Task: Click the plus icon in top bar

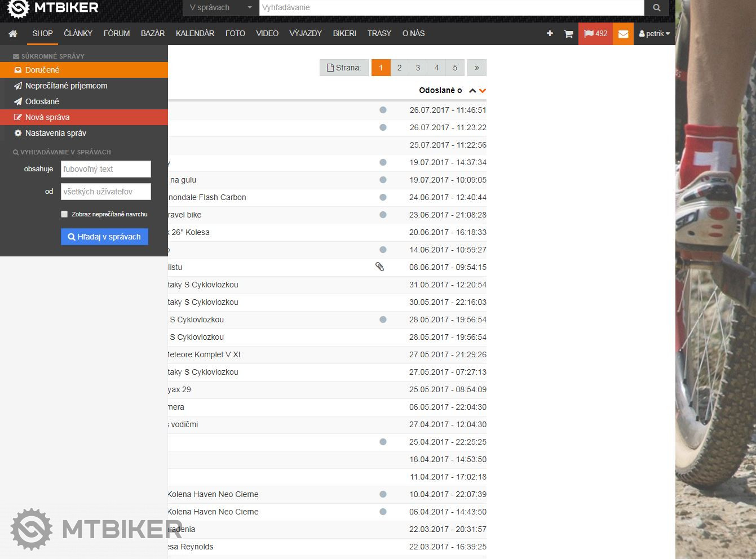Action: click(x=550, y=34)
